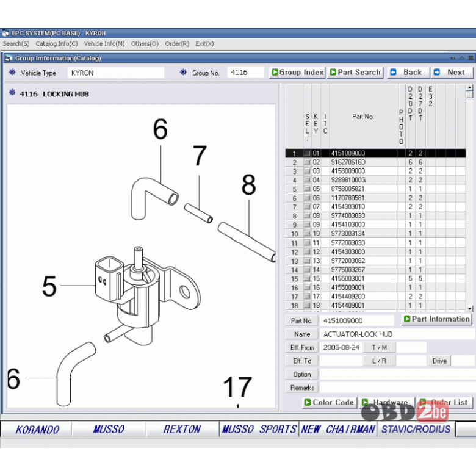Switch to the KORANDO catalog tab

37,429
